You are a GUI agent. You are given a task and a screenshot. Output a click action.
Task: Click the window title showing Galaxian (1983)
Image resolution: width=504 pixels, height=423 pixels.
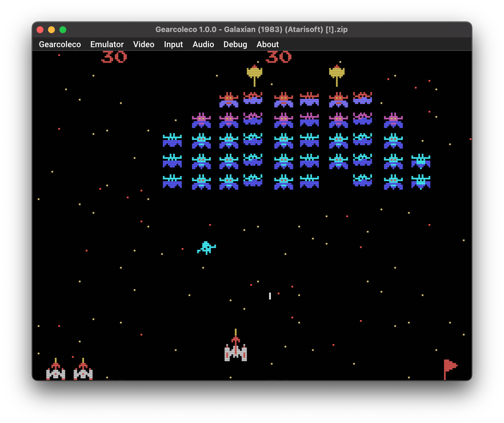[x=251, y=29]
